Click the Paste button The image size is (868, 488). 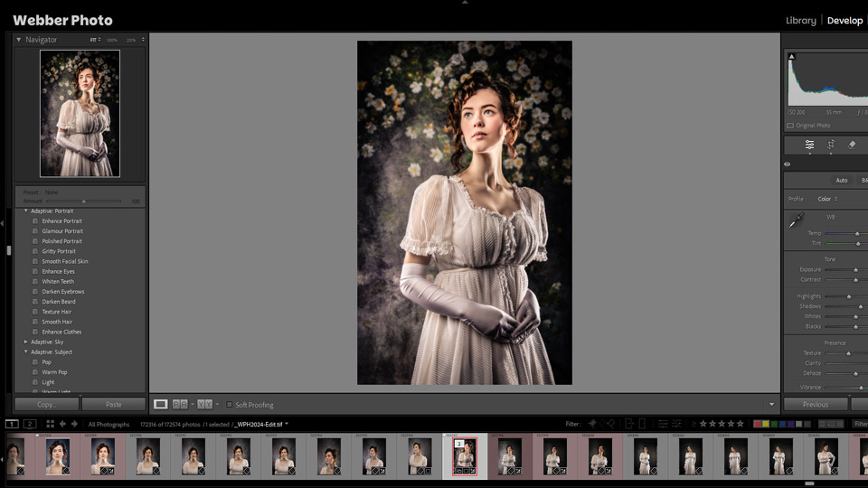point(114,405)
